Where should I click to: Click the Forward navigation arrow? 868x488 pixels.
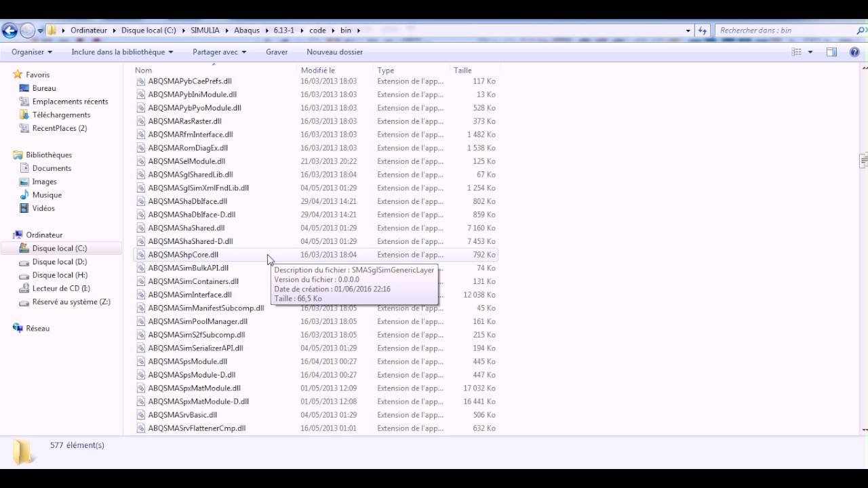coord(27,30)
